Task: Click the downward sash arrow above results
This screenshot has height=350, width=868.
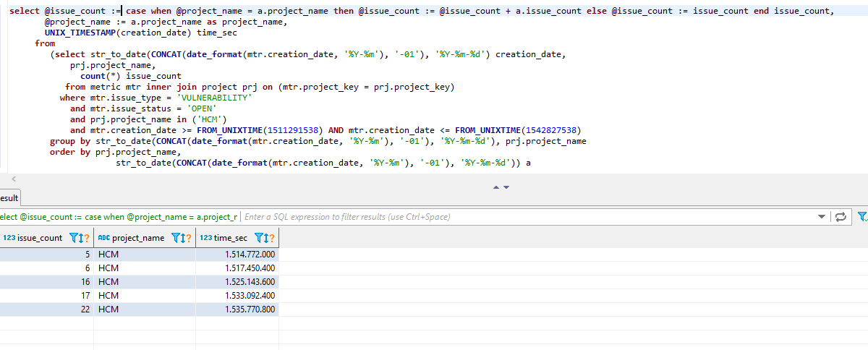Action: [x=506, y=187]
